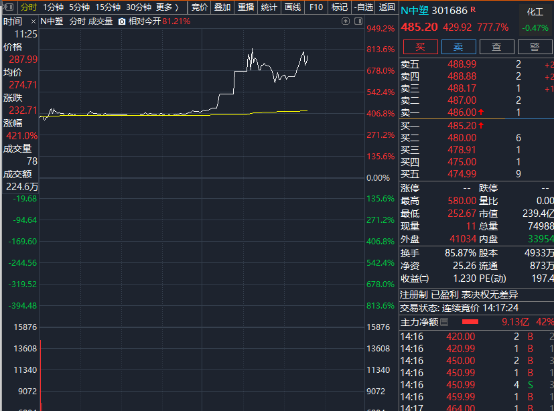
Task: Click the camera snapshot icon beside 相对今开
Action: pyautogui.click(x=122, y=22)
